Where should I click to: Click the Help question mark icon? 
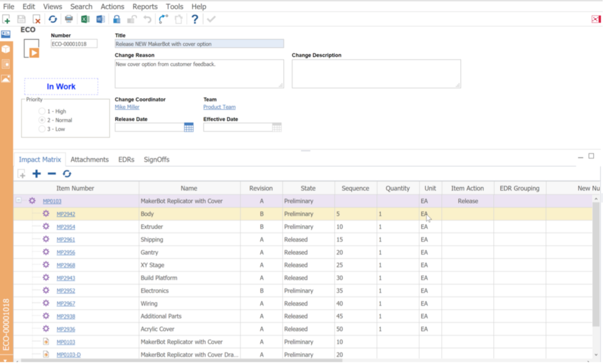pyautogui.click(x=195, y=19)
